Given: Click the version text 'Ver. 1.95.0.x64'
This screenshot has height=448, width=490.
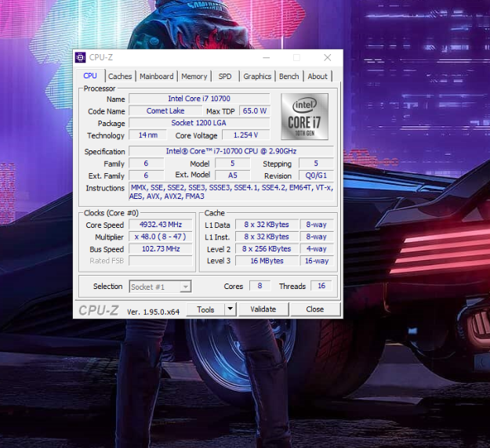Looking at the screenshot, I should coord(153,312).
